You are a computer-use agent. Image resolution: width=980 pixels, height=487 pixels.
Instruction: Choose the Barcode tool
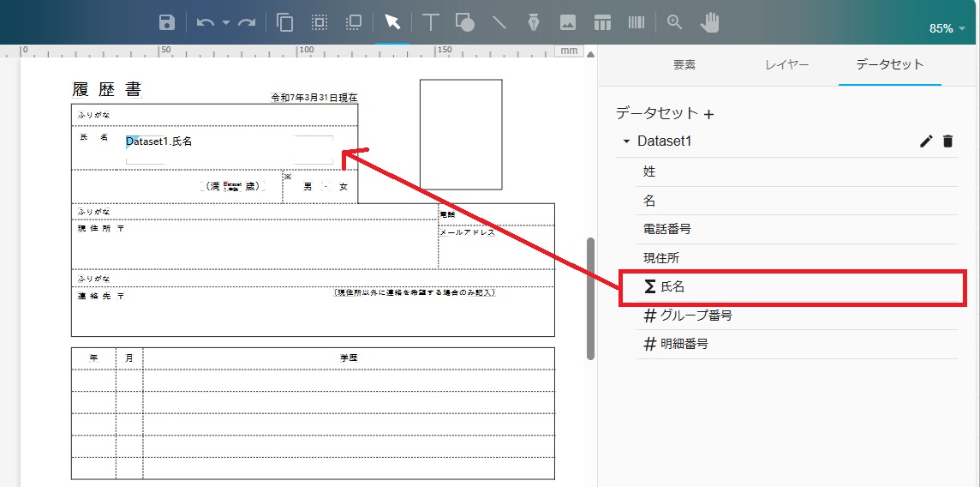pyautogui.click(x=636, y=23)
